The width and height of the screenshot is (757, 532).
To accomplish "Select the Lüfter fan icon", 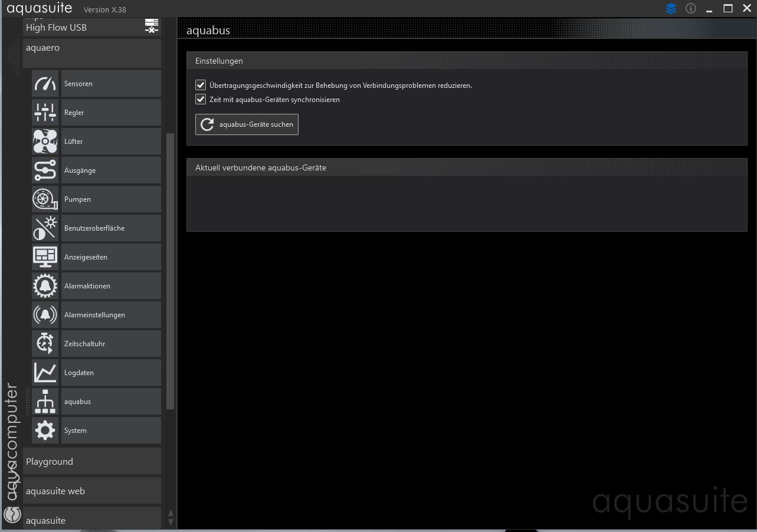I will [x=45, y=142].
